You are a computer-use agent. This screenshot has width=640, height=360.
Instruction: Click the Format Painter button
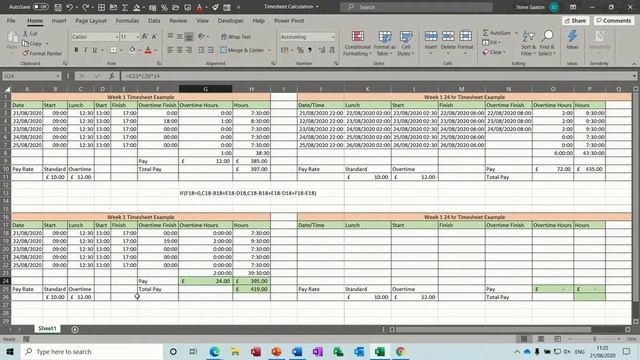point(42,53)
